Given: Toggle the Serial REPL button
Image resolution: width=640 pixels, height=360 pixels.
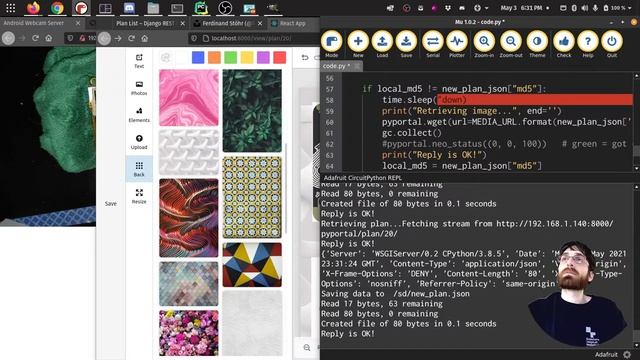Looking at the screenshot, I should [x=433, y=44].
